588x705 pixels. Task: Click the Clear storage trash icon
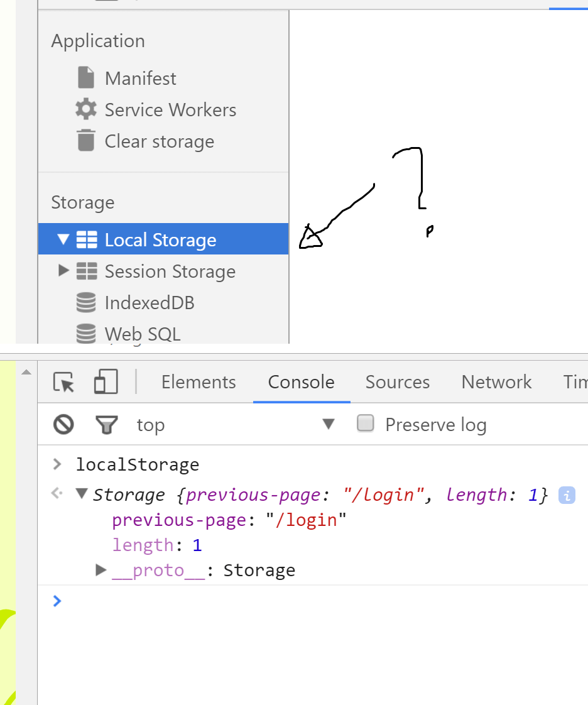pos(86,141)
